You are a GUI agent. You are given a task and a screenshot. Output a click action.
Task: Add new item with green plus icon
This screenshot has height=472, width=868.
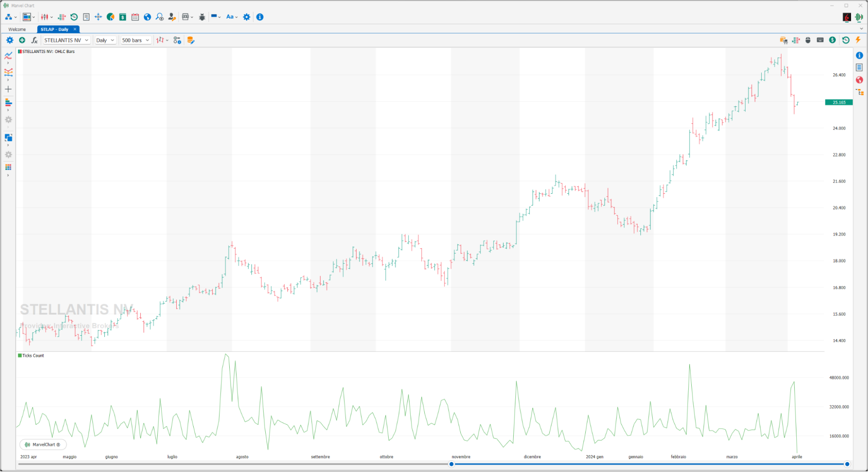coord(22,40)
